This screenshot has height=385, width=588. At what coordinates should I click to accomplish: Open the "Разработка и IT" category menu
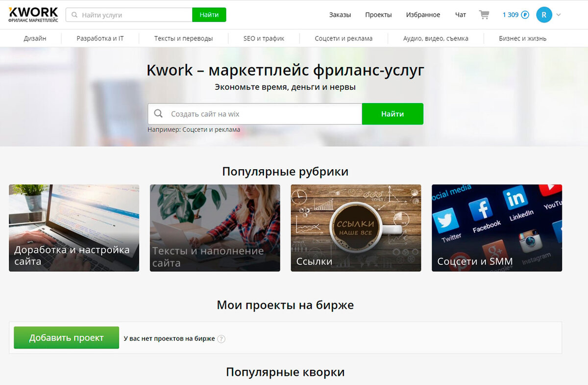click(100, 38)
